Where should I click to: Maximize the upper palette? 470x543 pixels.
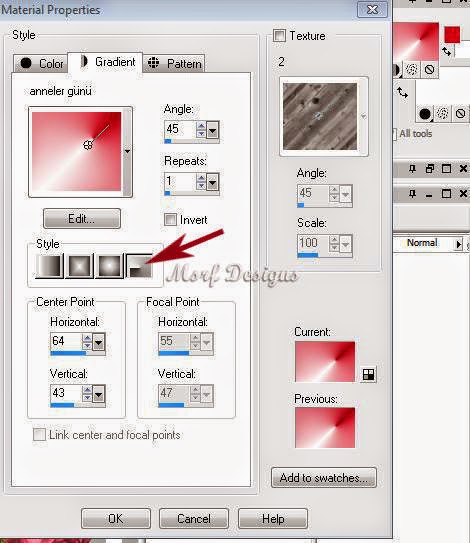point(446,169)
